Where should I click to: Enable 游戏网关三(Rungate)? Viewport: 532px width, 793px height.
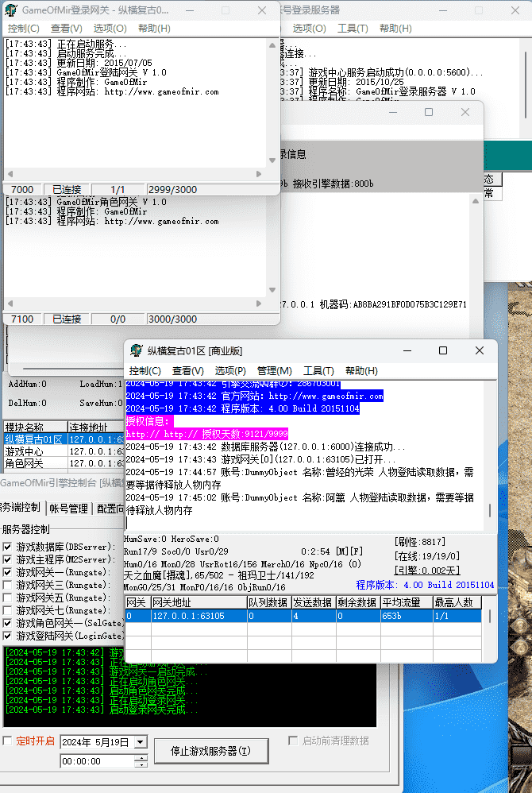(x=8, y=585)
